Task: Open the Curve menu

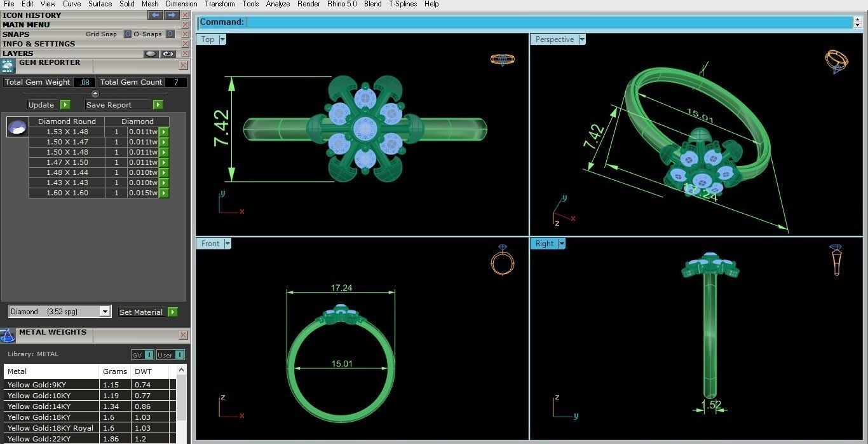Action: tap(72, 4)
